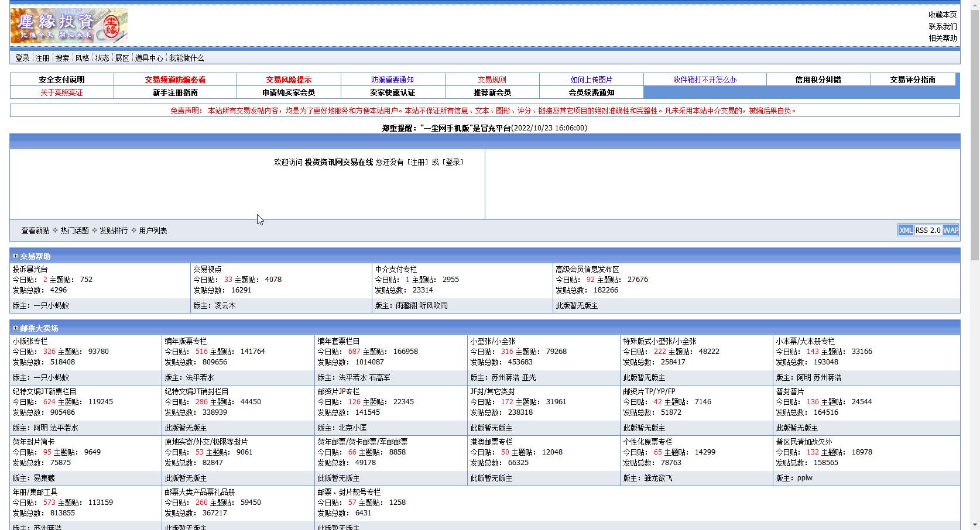Open 新手注册指南 link
This screenshot has width=980, height=530.
[175, 92]
